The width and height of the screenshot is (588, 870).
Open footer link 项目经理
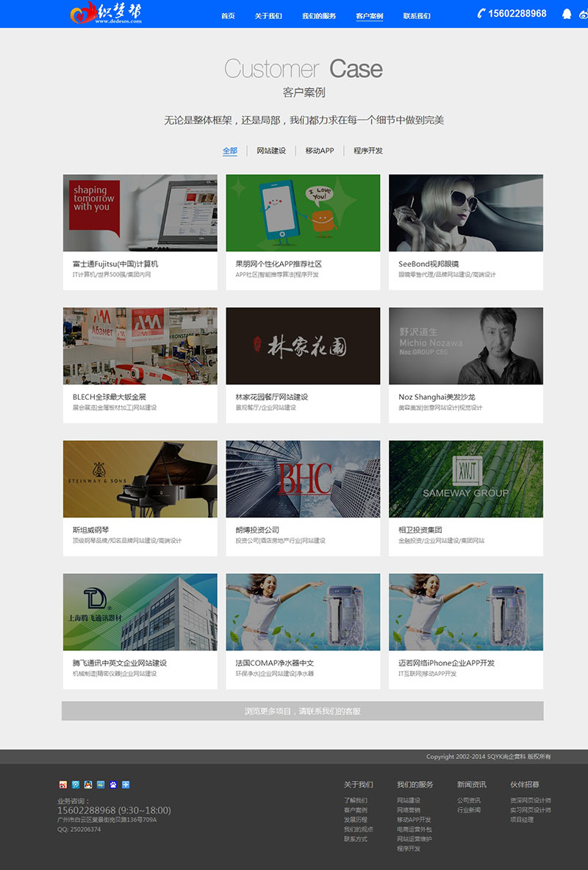click(x=522, y=819)
